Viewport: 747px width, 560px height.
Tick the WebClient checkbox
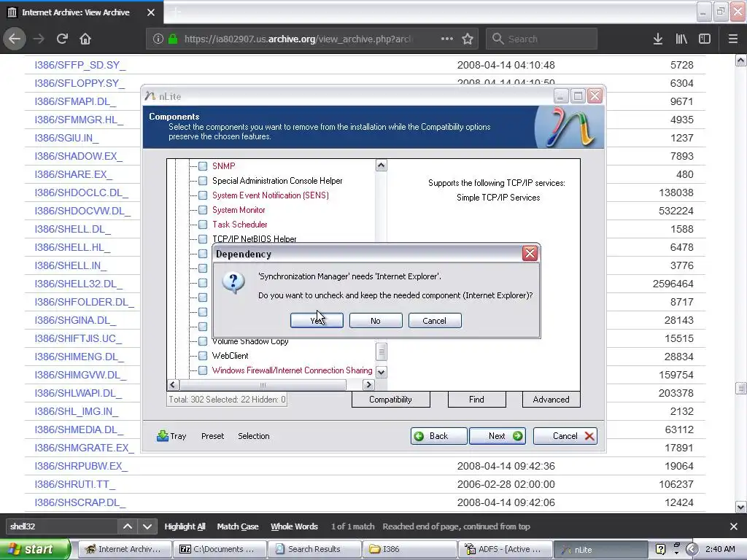[203, 356]
